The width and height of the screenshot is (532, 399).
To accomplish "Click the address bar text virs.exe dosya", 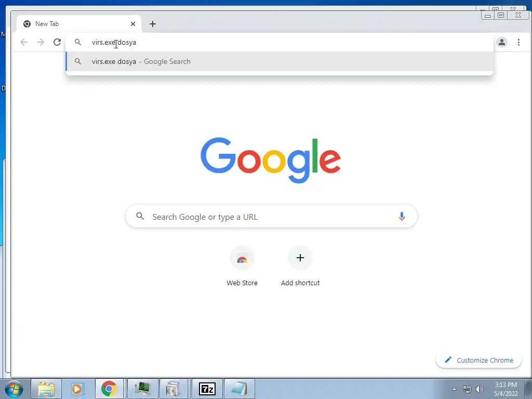I will [x=114, y=43].
